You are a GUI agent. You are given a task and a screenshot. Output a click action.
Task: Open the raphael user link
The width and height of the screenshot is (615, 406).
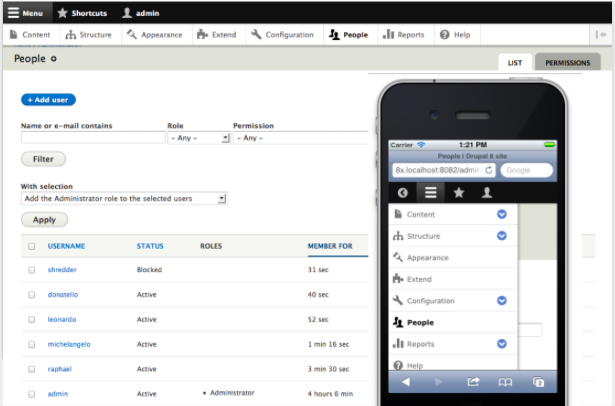click(x=60, y=369)
